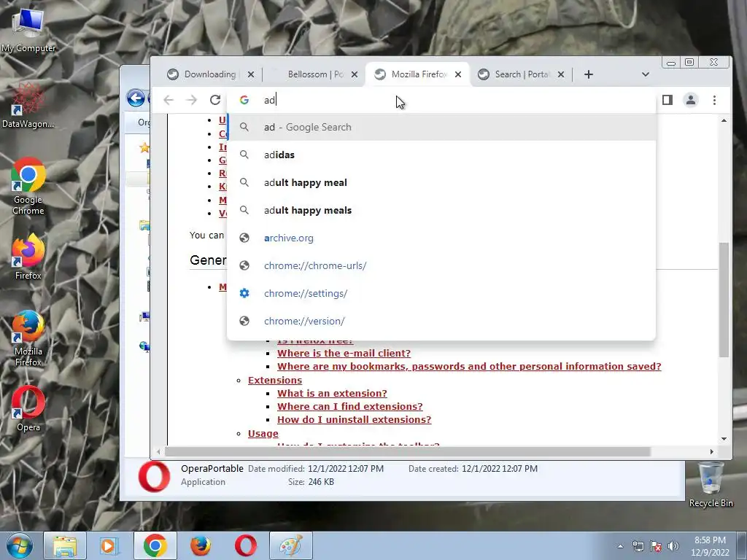747x560 pixels.
Task: Open DataWagon desktop shortcut
Action: [x=28, y=106]
